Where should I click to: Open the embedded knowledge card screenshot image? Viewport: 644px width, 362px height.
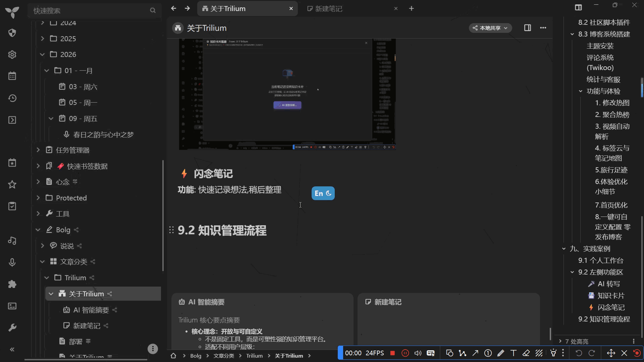pos(287,94)
